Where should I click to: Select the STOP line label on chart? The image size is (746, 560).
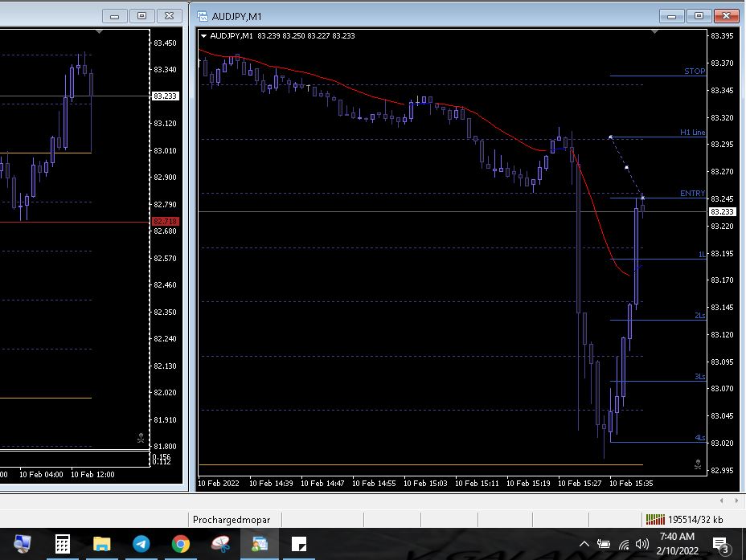pyautogui.click(x=695, y=72)
